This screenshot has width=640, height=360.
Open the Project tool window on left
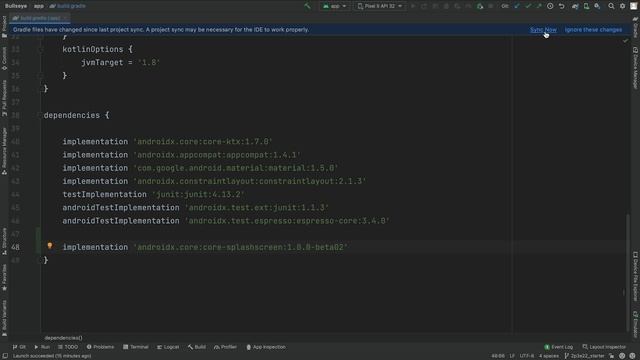click(x=4, y=27)
